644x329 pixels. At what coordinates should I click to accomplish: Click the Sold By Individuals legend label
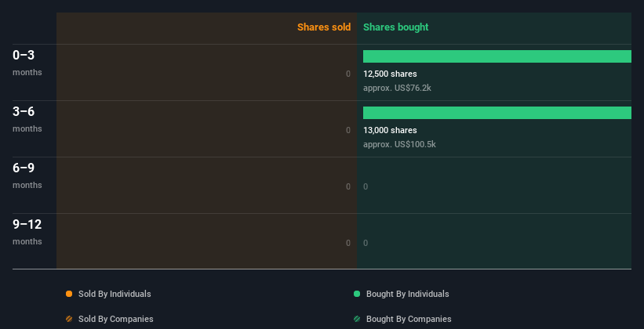click(115, 294)
